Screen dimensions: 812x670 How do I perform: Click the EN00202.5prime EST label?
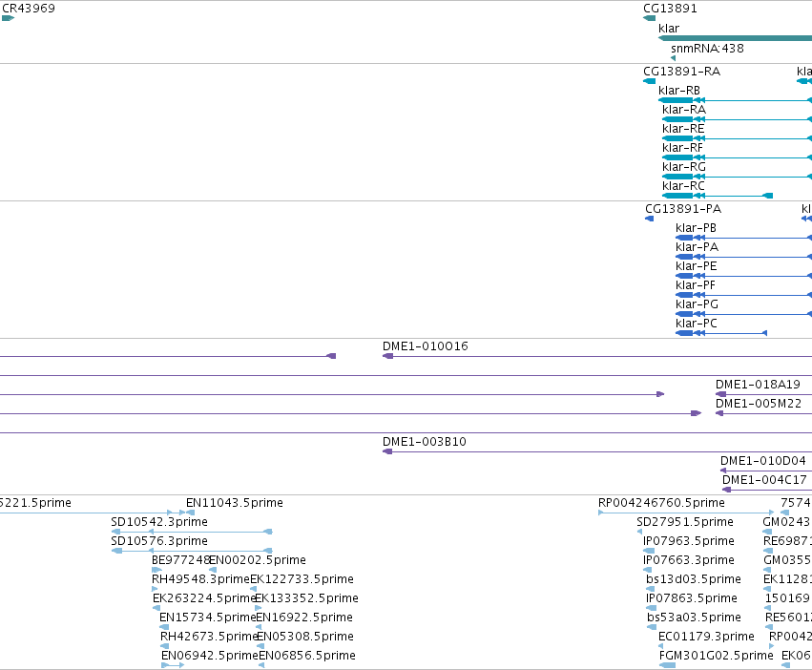[258, 560]
